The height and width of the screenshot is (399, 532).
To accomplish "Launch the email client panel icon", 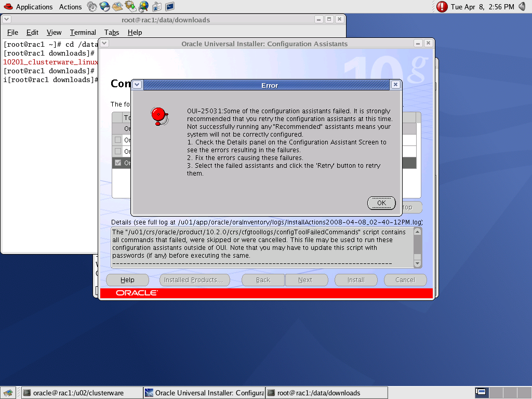I will [x=117, y=7].
